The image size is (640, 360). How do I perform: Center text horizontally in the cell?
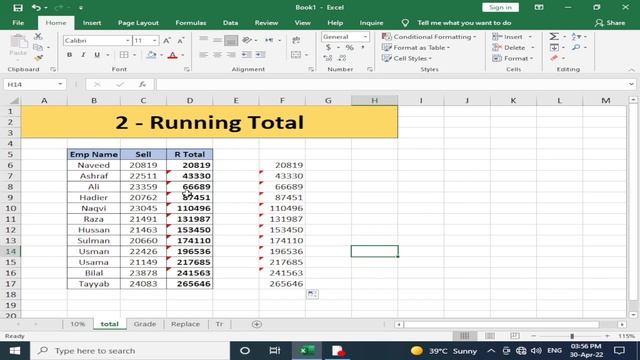coord(217,55)
